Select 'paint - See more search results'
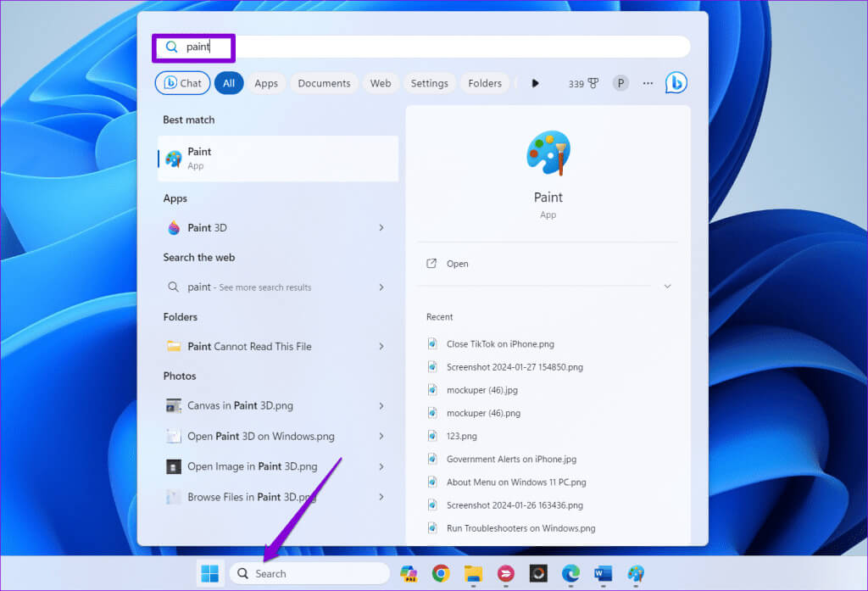This screenshot has width=868, height=591. [x=278, y=287]
